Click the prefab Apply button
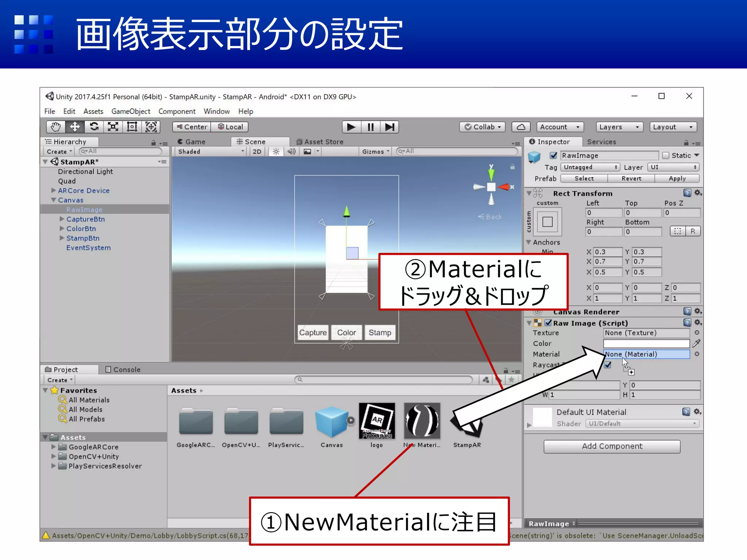747x560 pixels. tap(677, 178)
